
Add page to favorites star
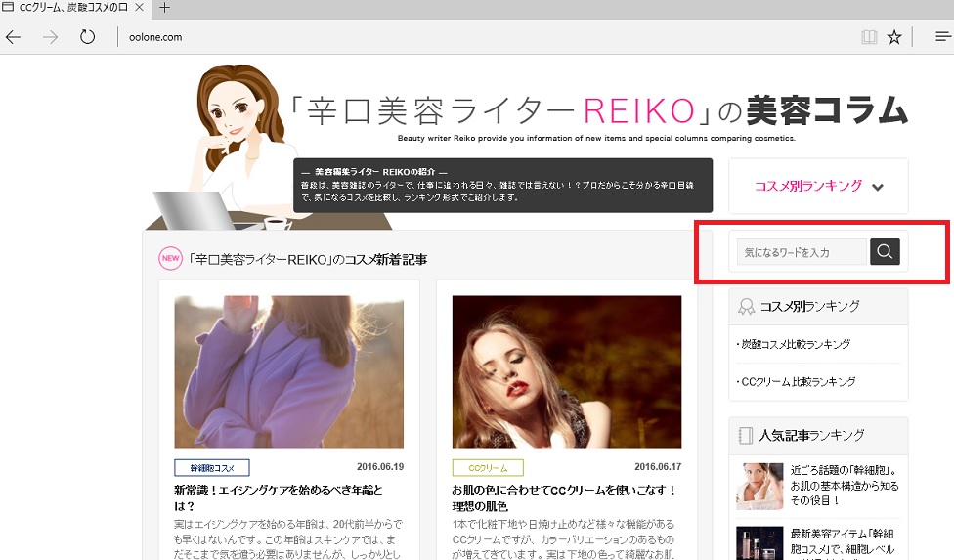[893, 37]
